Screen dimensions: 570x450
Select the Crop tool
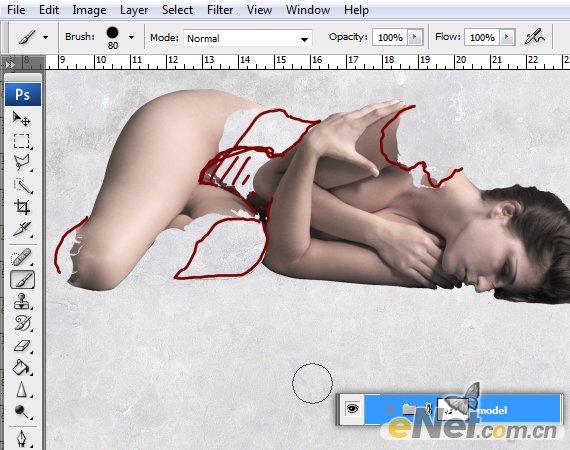[x=22, y=207]
